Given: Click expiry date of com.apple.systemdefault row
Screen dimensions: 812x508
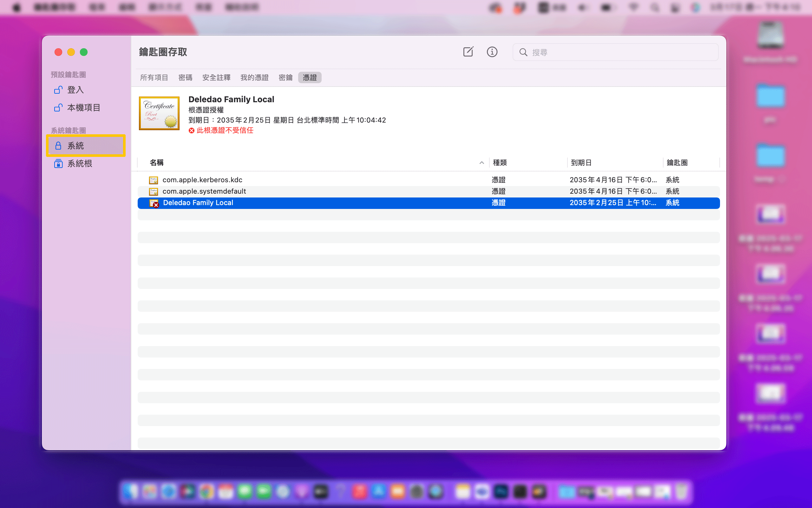Looking at the screenshot, I should 613,191.
